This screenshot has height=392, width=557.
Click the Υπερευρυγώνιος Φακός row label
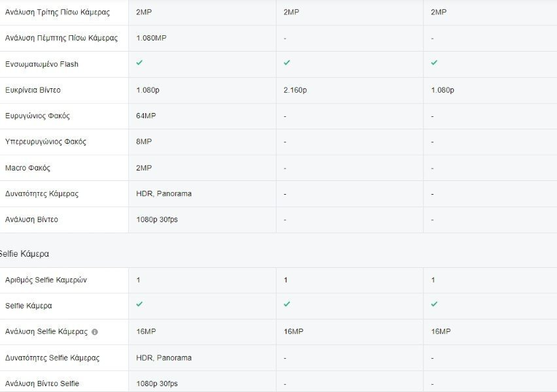(x=46, y=142)
